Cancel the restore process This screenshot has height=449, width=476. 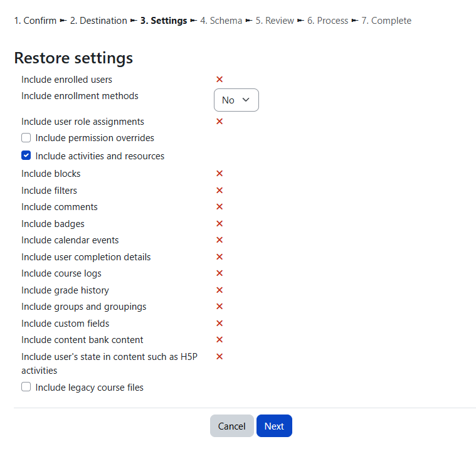[231, 426]
